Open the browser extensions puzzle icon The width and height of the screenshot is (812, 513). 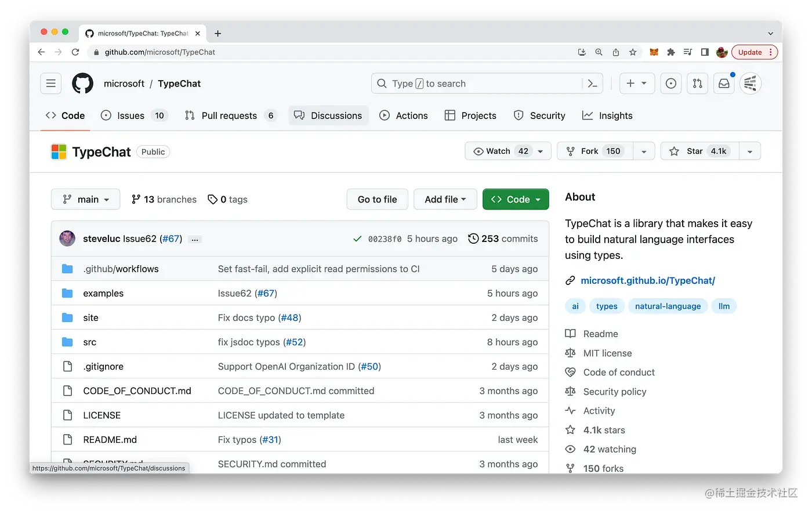pyautogui.click(x=671, y=52)
